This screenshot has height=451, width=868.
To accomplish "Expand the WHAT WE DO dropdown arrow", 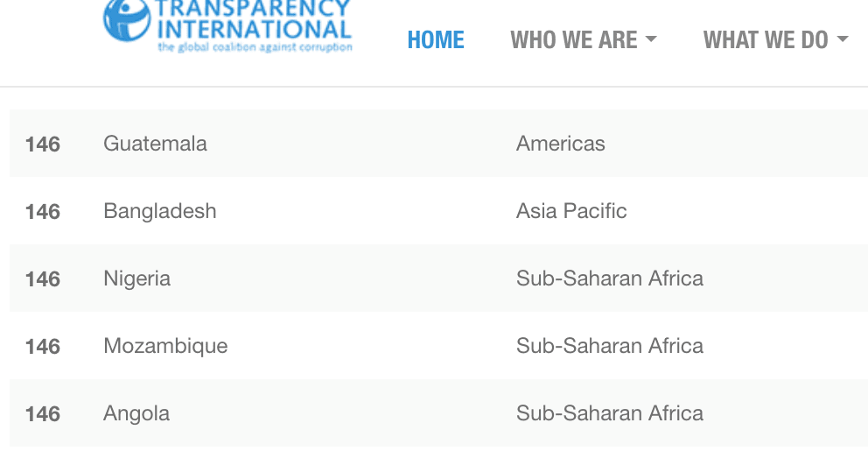I will point(843,39).
